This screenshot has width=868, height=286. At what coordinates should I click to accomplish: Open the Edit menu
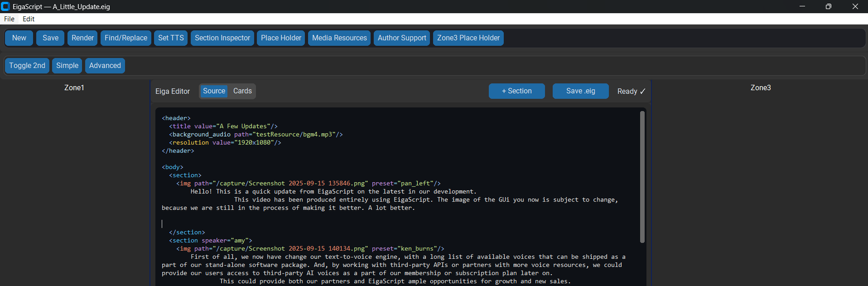pyautogui.click(x=29, y=19)
